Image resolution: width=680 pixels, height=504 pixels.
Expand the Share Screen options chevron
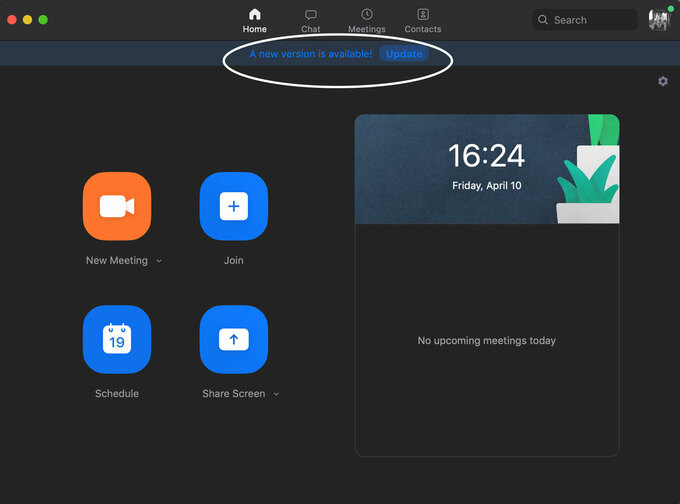(276, 394)
